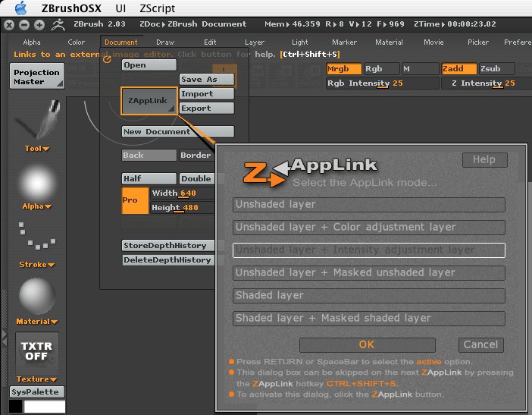
Task: Click the ZAppLink button in Document palette
Action: [149, 101]
